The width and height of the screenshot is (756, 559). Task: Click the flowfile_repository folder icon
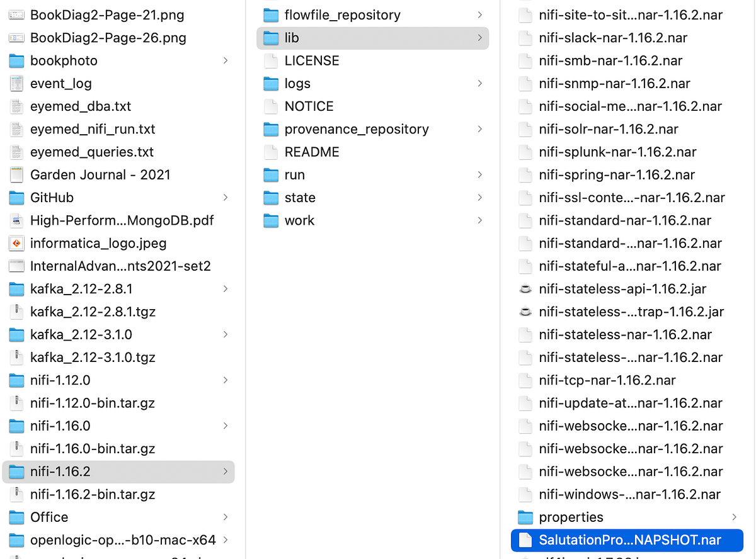coord(270,14)
